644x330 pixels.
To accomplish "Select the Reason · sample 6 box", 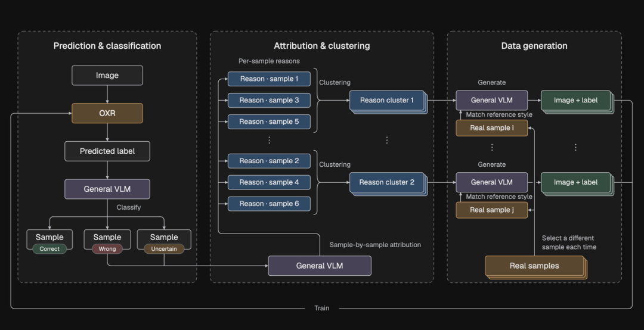I will [x=269, y=204].
